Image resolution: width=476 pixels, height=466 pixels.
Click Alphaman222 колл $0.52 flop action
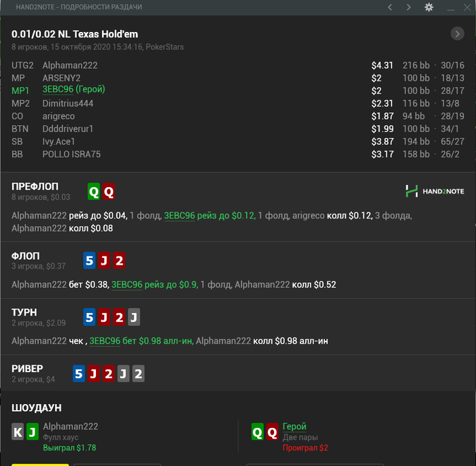[286, 284]
